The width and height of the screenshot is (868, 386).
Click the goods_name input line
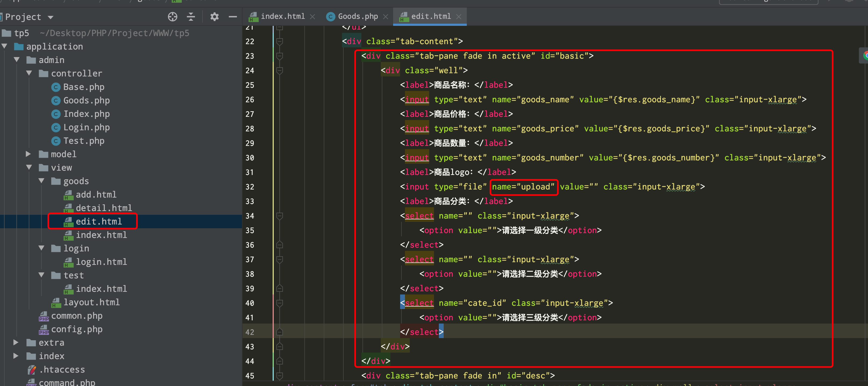603,100
